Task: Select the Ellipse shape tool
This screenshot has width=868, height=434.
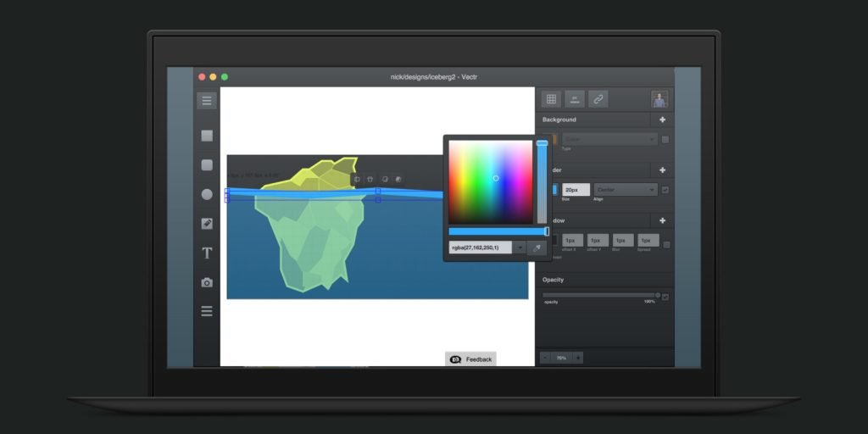Action: [x=207, y=194]
